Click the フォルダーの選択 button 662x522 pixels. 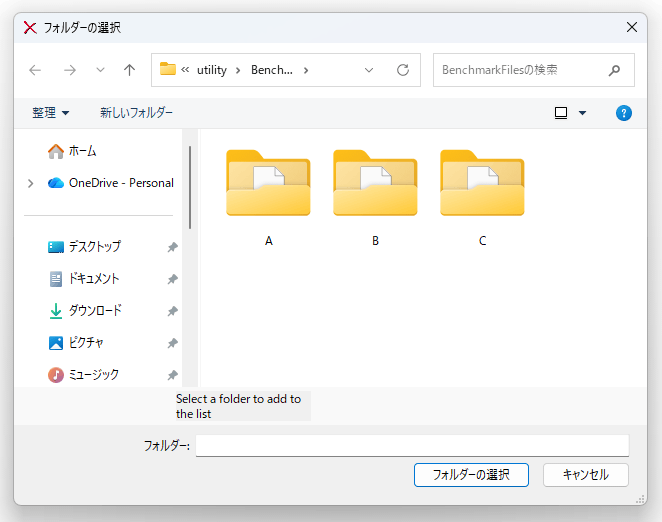pyautogui.click(x=471, y=474)
